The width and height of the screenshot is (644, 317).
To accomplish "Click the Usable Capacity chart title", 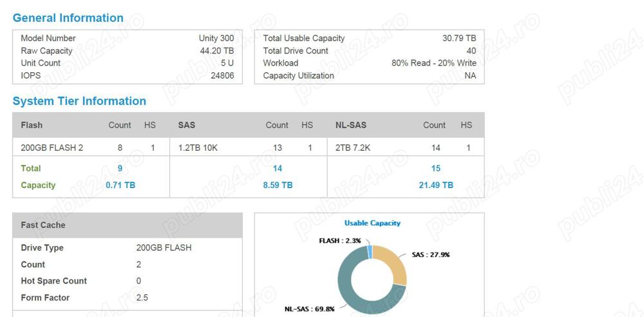I will coord(372,223).
